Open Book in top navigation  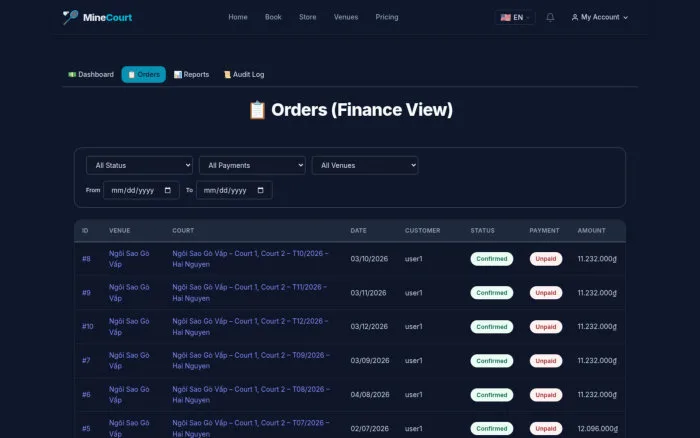(x=273, y=17)
